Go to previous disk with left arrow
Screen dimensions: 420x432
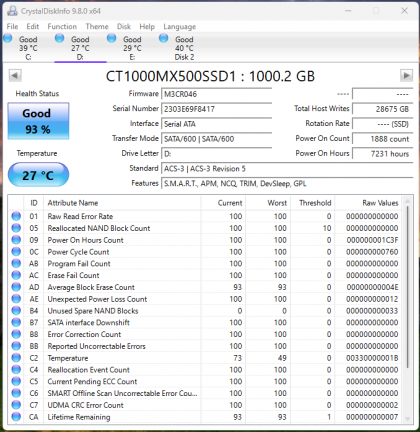point(15,75)
